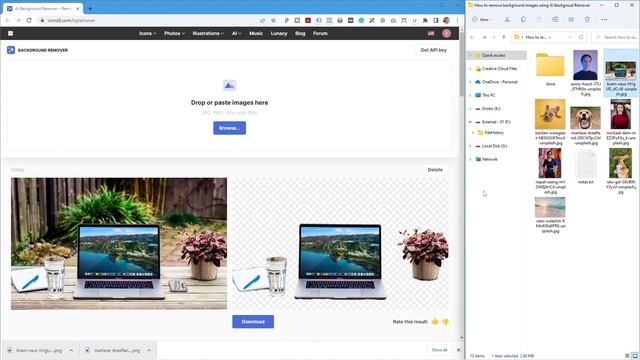Expand Quick access in navigation pane

click(x=470, y=55)
